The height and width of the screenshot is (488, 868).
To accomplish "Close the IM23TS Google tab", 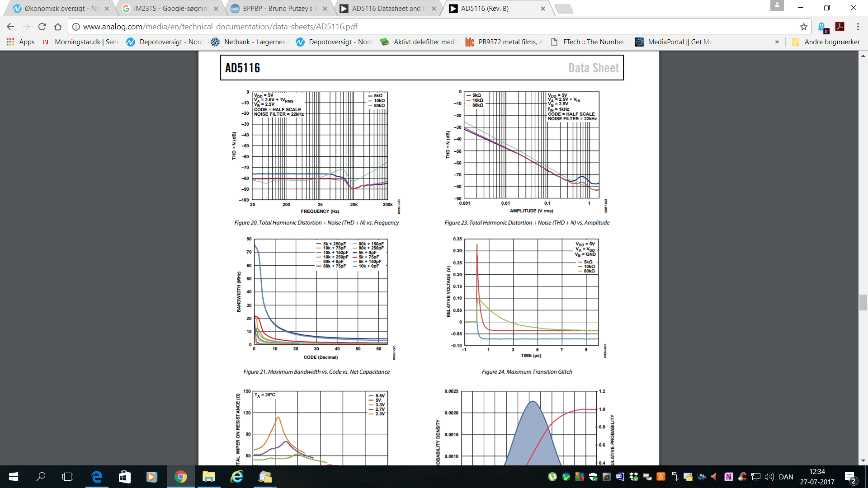I will pos(216,9).
